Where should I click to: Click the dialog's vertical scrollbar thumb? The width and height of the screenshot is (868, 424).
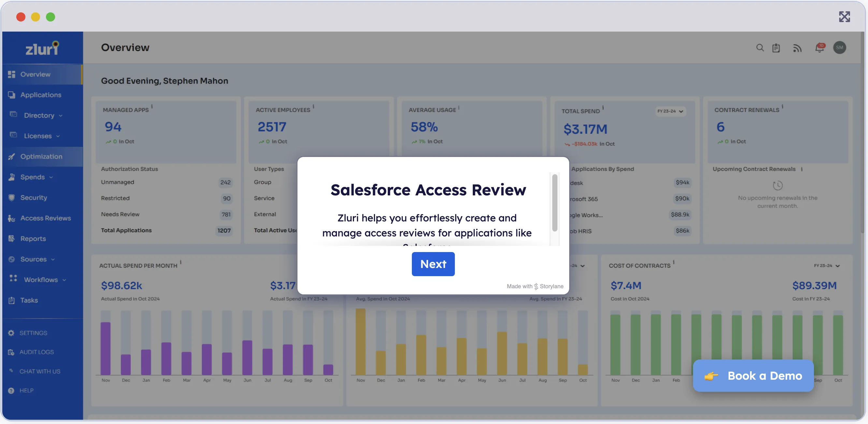click(x=554, y=203)
